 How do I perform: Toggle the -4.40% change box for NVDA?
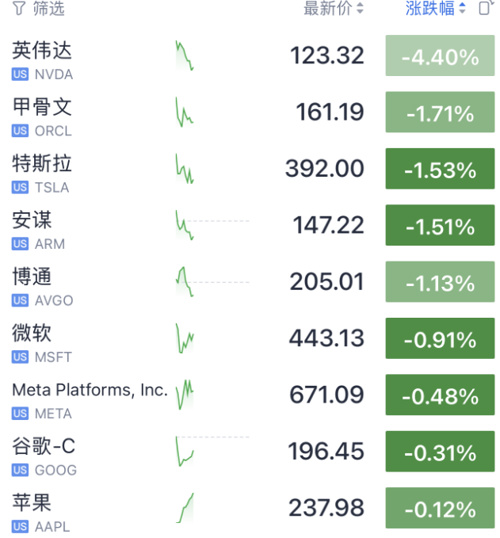pyautogui.click(x=440, y=56)
